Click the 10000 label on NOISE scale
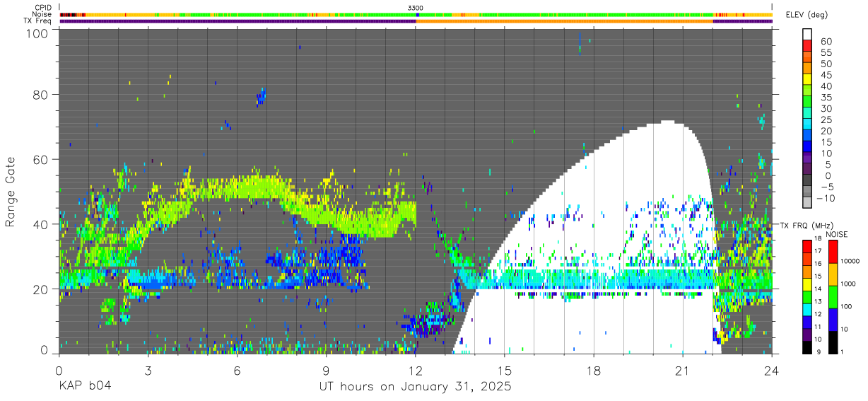Viewport: 868px width, 401px height. [850, 262]
